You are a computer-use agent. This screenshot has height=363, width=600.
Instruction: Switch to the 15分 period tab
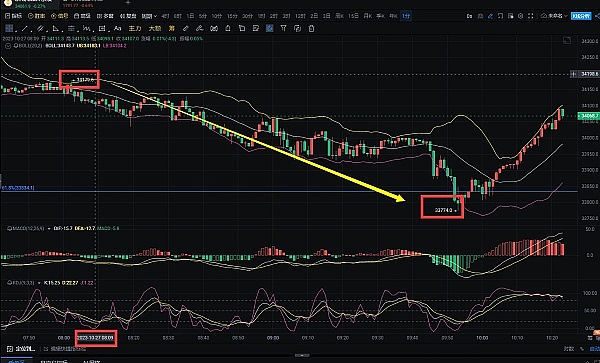click(232, 16)
